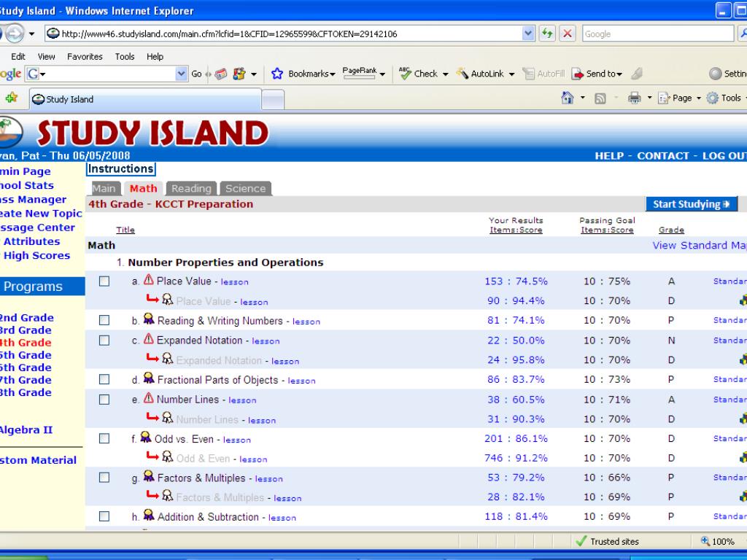Click the Send to icon

tap(578, 74)
